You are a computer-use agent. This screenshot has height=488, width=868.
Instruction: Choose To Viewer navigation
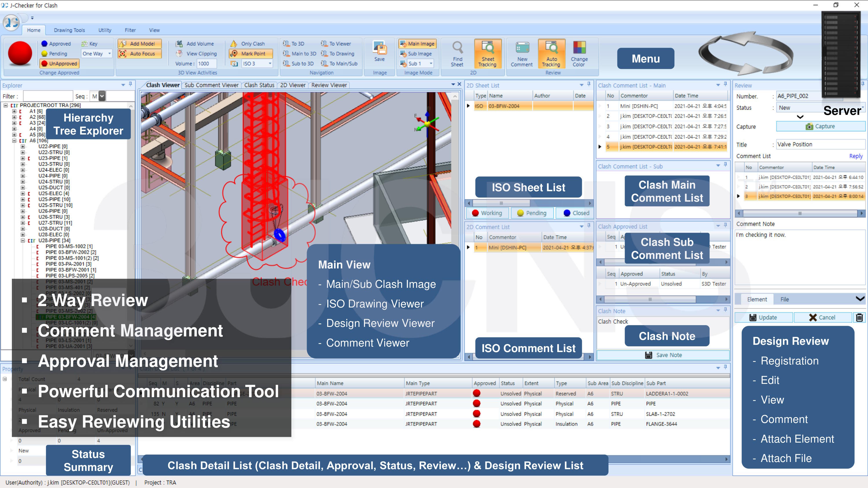(x=336, y=44)
